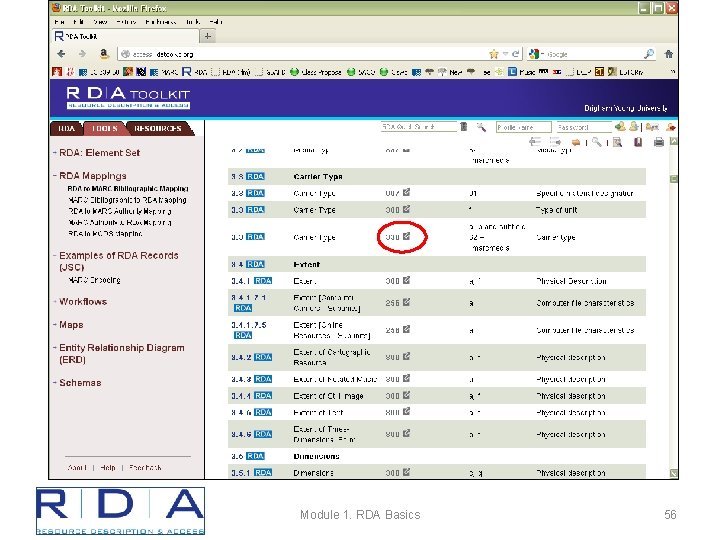
Task: Open MARC Bibliographic to RDA Mapping link
Action: [x=127, y=200]
